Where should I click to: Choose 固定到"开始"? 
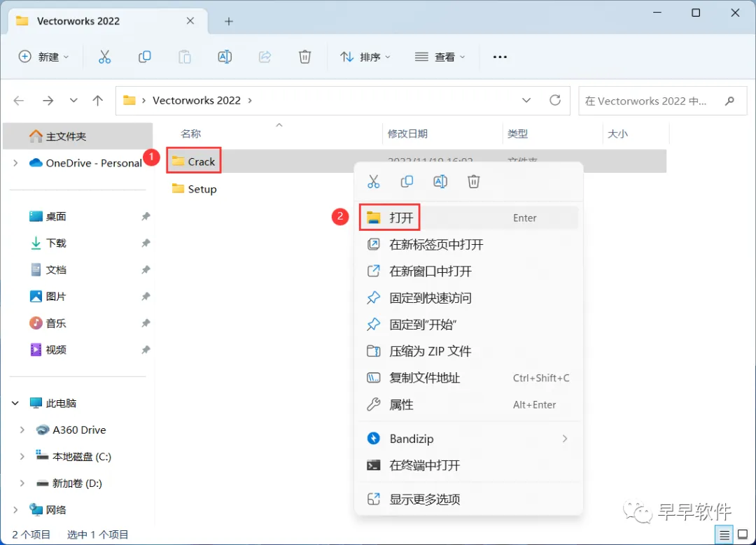pyautogui.click(x=468, y=325)
